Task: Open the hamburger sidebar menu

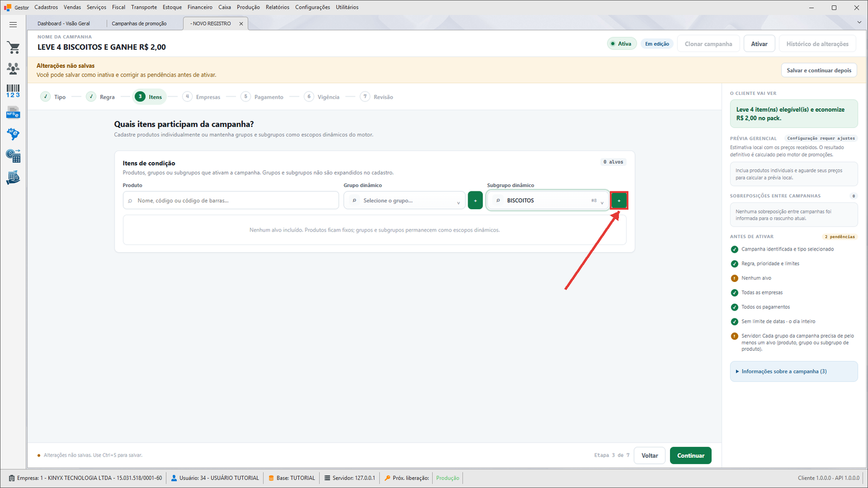Action: (x=13, y=24)
